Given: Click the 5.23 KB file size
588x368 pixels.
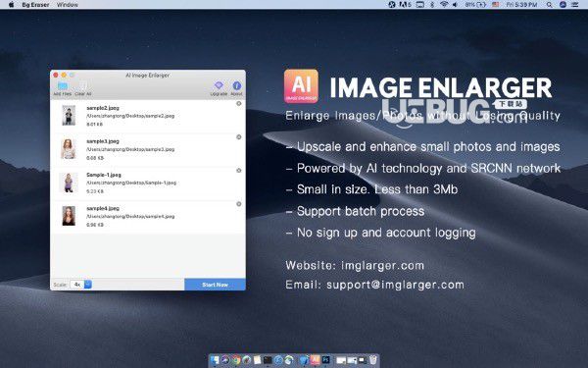Looking at the screenshot, I should click(94, 191).
